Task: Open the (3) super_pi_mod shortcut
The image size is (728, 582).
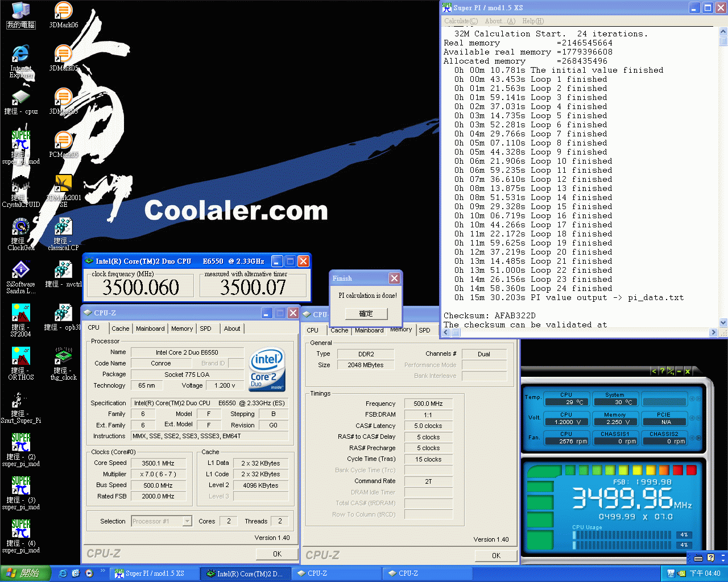Action: 21,493
